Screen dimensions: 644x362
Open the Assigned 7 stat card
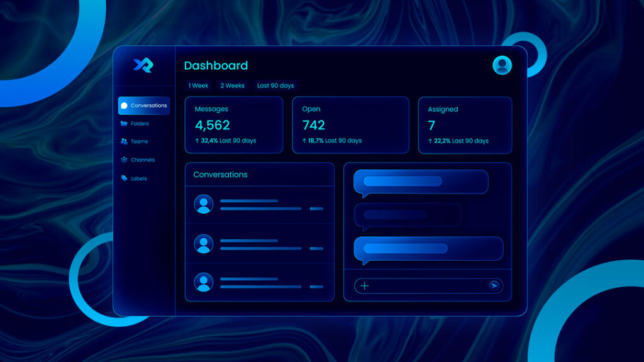pos(465,125)
